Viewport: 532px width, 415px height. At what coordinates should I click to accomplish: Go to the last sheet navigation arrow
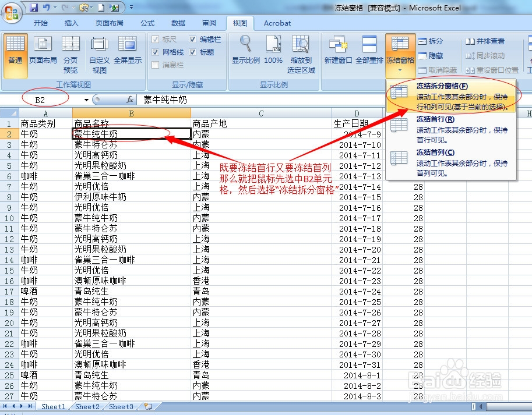pyautogui.click(x=30, y=406)
